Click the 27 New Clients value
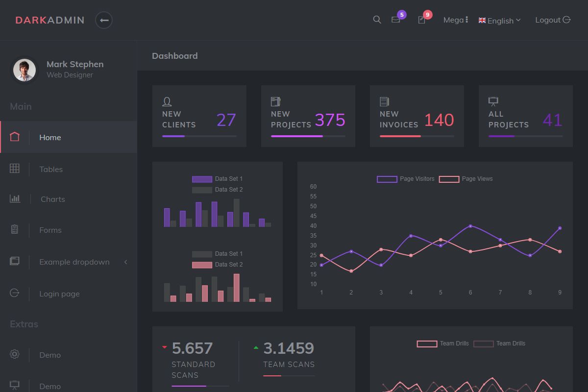This screenshot has width=588, height=392. click(x=226, y=120)
